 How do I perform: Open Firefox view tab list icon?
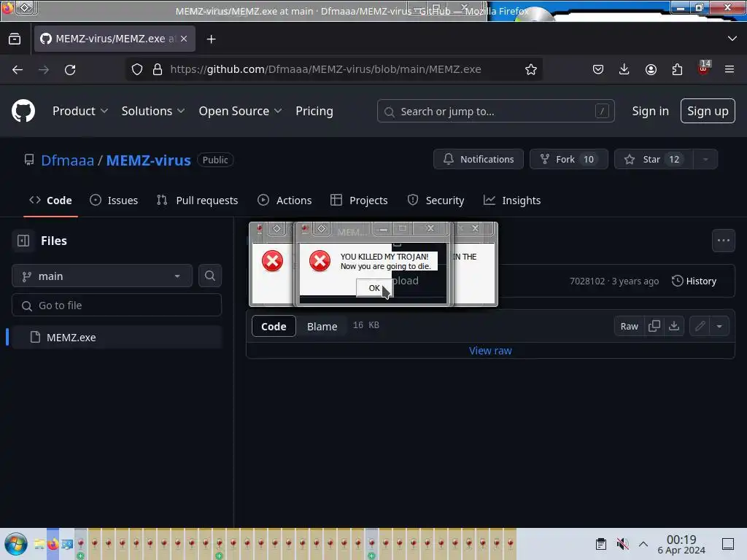(15, 39)
